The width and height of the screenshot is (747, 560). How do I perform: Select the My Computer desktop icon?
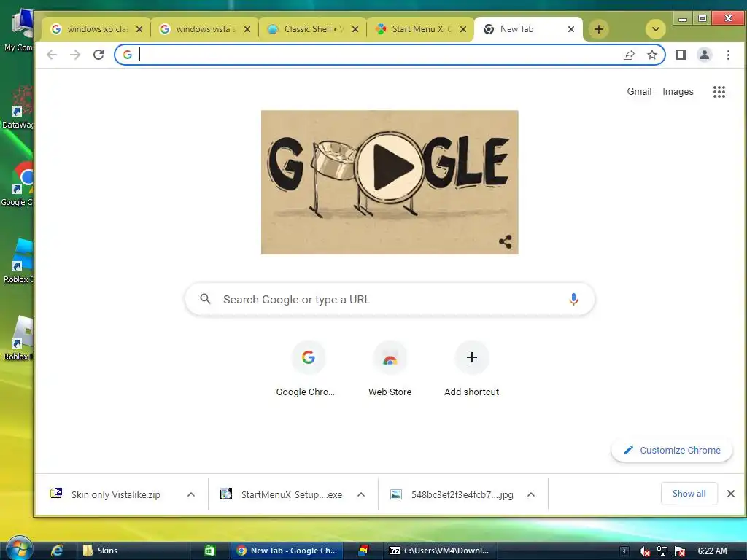(18, 31)
